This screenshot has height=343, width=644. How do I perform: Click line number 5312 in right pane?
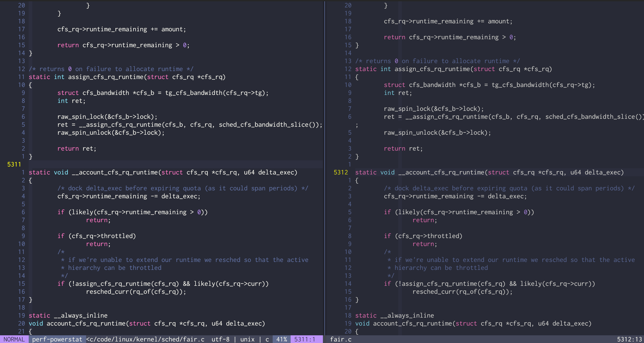341,172
